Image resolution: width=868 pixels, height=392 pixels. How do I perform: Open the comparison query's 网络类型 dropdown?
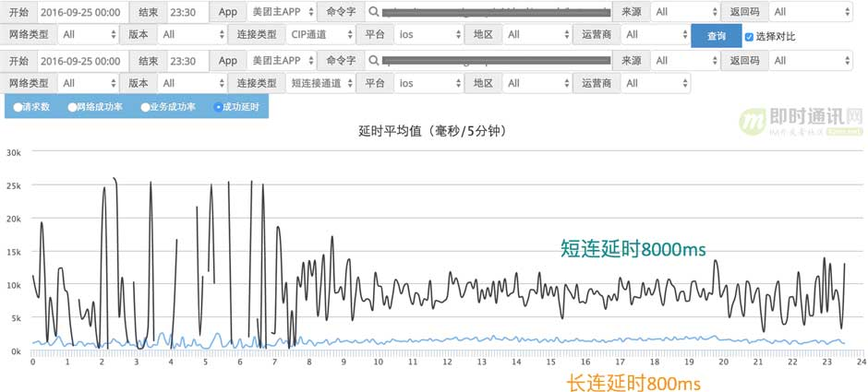coord(88,84)
